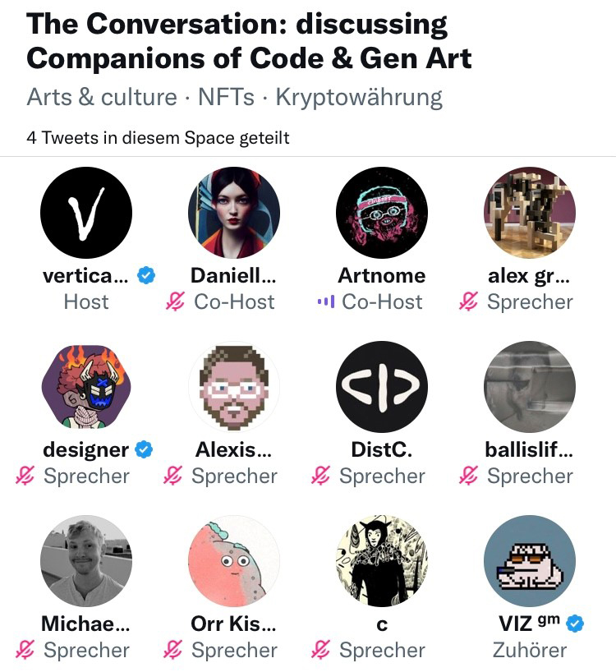Click alex gr's blocky sculpture avatar

click(530, 213)
